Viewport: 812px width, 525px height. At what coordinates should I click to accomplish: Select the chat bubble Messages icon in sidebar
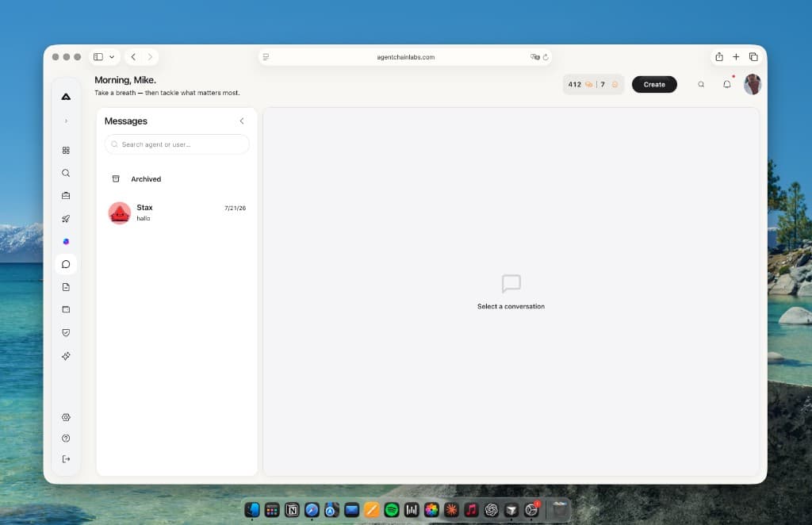pos(66,264)
